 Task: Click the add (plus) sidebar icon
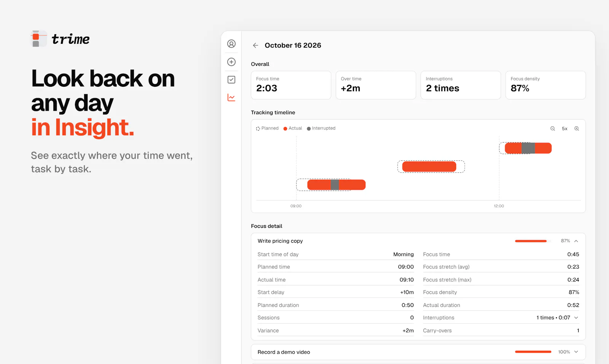click(x=231, y=62)
